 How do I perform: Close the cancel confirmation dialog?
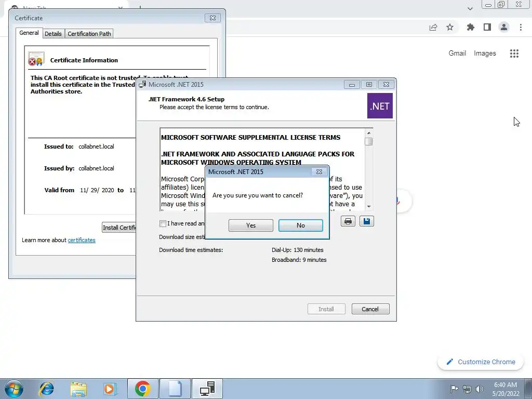coord(320,171)
